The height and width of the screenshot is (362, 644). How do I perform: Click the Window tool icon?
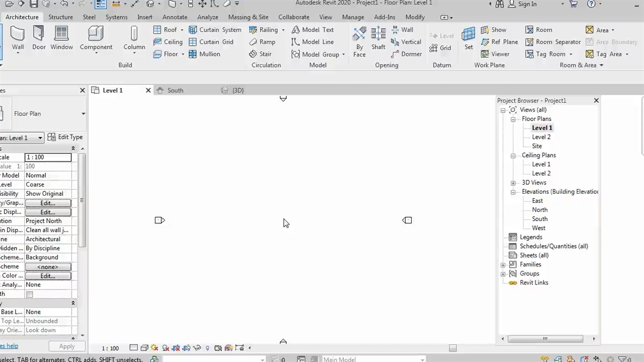click(61, 38)
